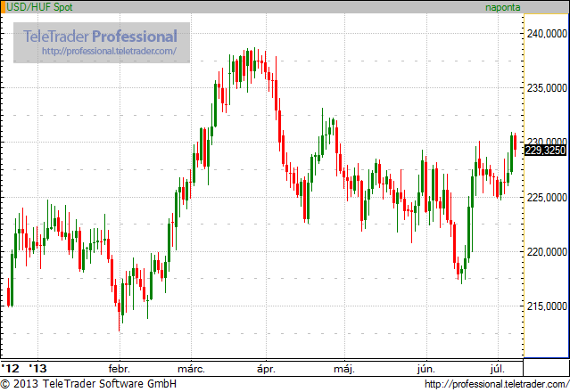Screen dimensions: 570x392
Task: Open the footer professional.teletrader.com URL
Action: coord(497,384)
